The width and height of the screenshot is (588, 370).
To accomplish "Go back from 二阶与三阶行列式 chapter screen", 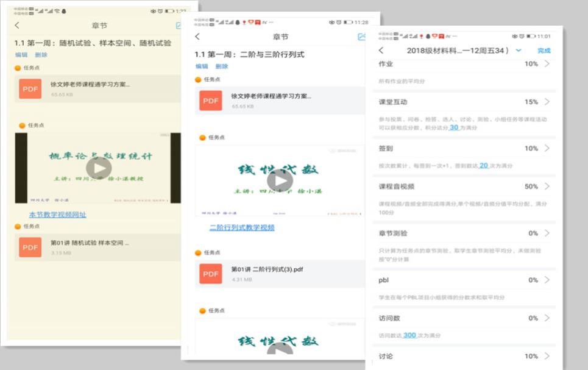I will 197,37.
